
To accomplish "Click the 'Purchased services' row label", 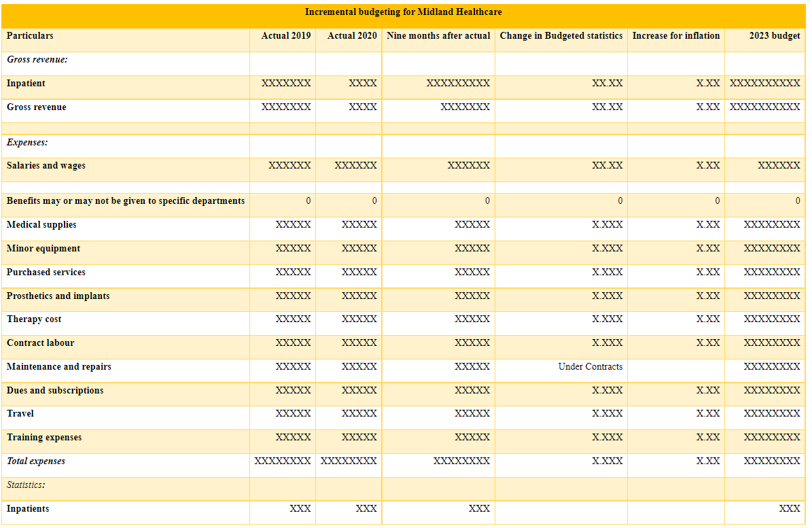I will coord(46,272).
